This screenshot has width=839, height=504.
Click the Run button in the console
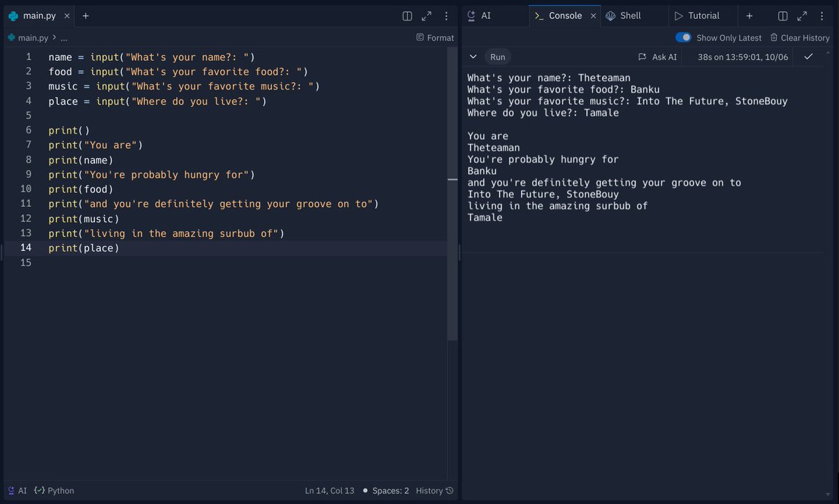click(497, 57)
